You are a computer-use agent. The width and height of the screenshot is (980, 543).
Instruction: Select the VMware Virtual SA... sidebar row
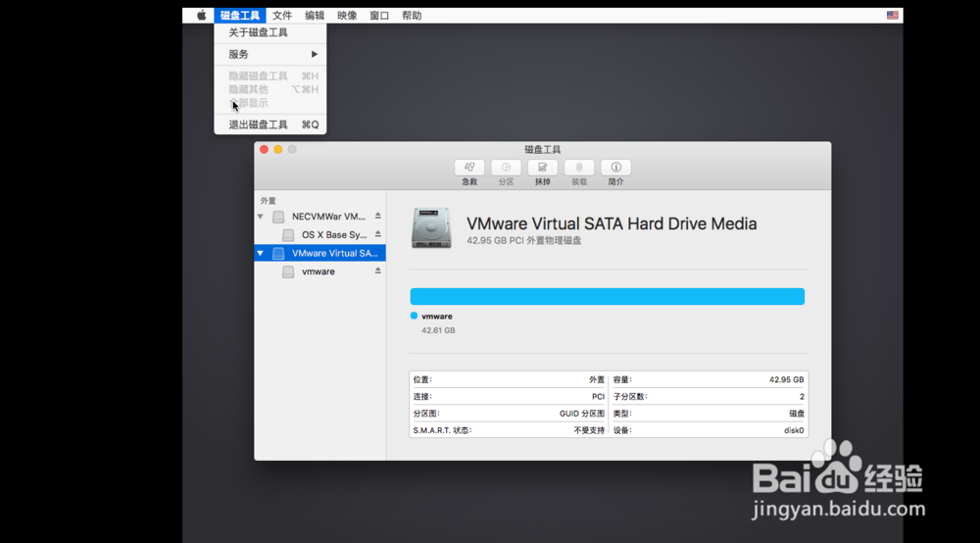click(x=320, y=253)
